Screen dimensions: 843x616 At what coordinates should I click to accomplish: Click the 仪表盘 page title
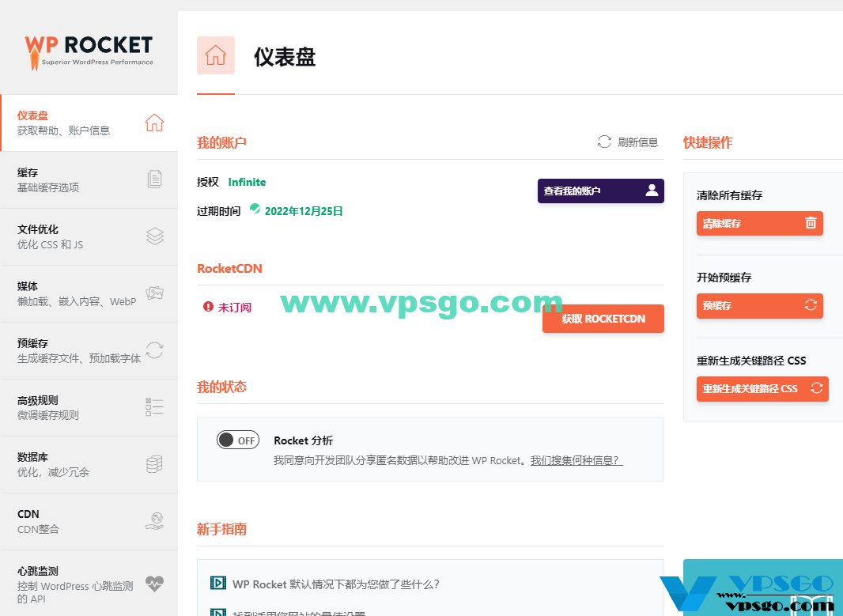(x=285, y=56)
